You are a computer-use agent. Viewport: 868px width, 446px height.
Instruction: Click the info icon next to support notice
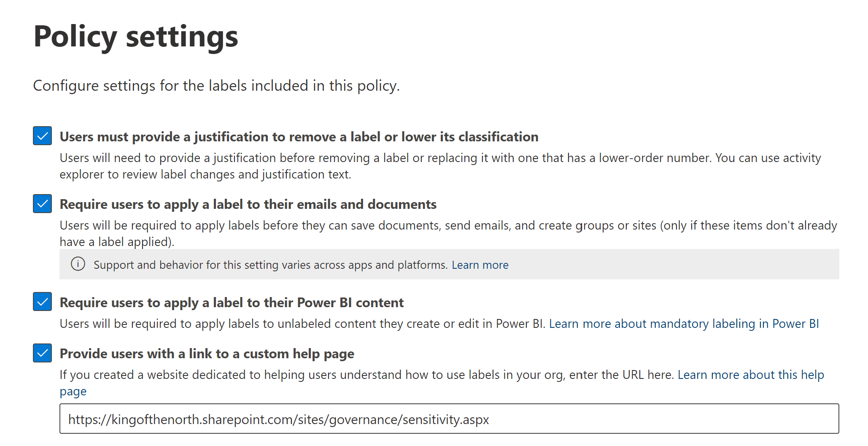(78, 265)
